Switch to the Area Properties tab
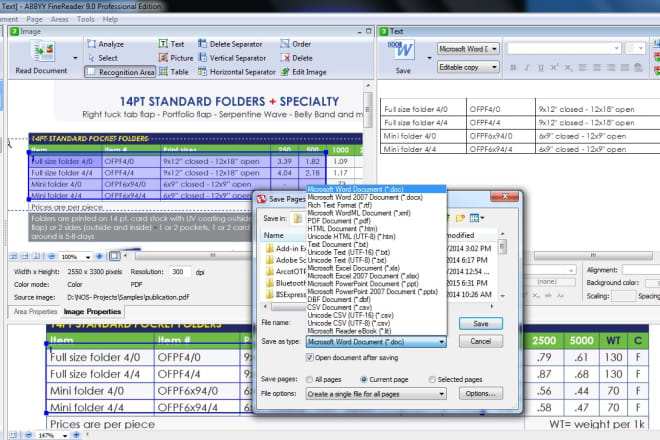Screen dimensions: 660x440 click(x=35, y=312)
